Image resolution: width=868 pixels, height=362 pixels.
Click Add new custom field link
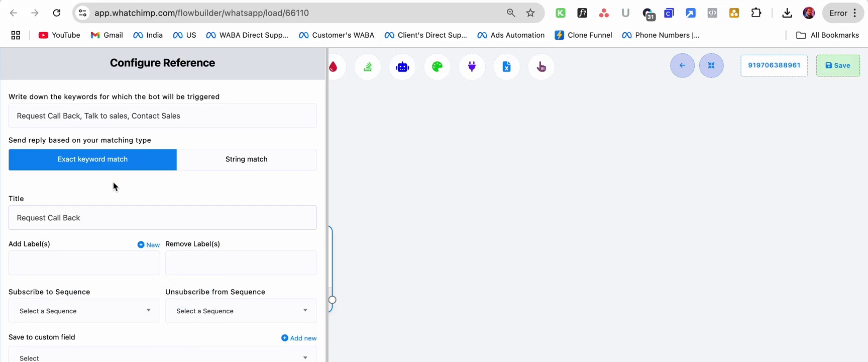click(299, 338)
